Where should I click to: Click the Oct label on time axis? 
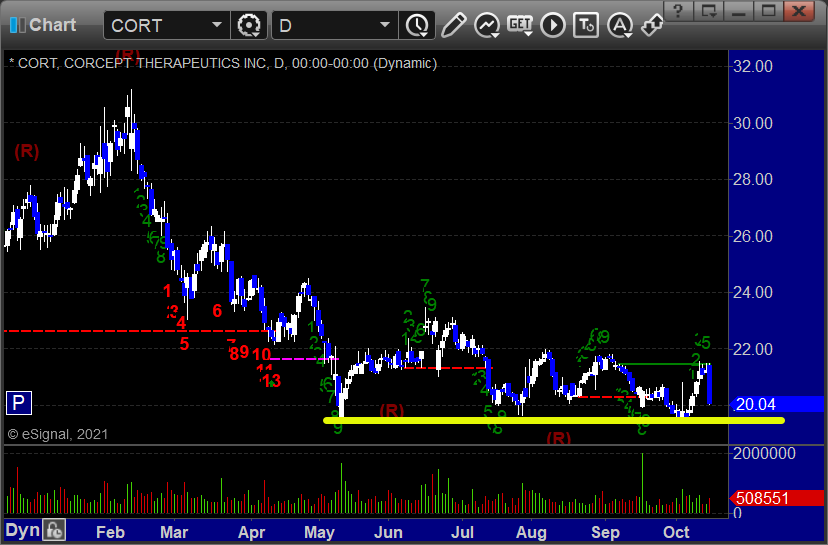click(676, 532)
